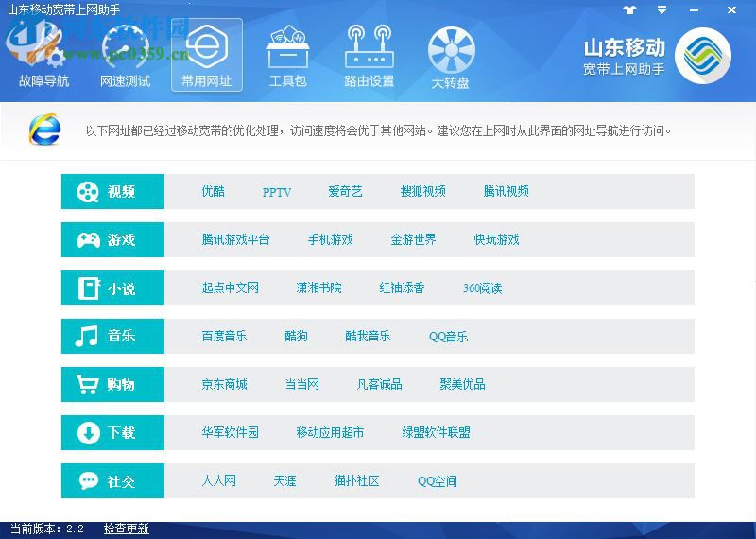Select 移动应用超市 download link
Viewport: 756px width, 539px height.
330,433
